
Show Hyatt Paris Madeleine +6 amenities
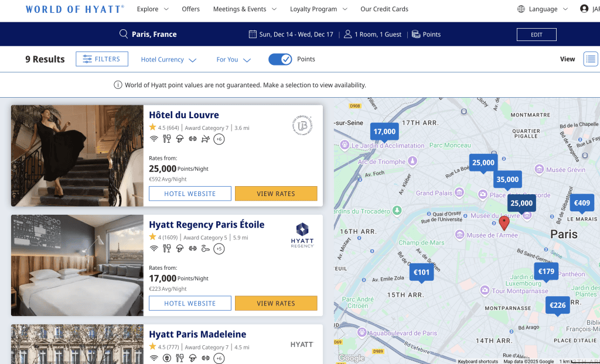[x=219, y=358]
